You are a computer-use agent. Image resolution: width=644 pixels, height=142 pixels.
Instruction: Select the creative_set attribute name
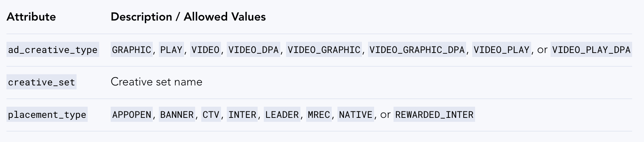coord(41,82)
